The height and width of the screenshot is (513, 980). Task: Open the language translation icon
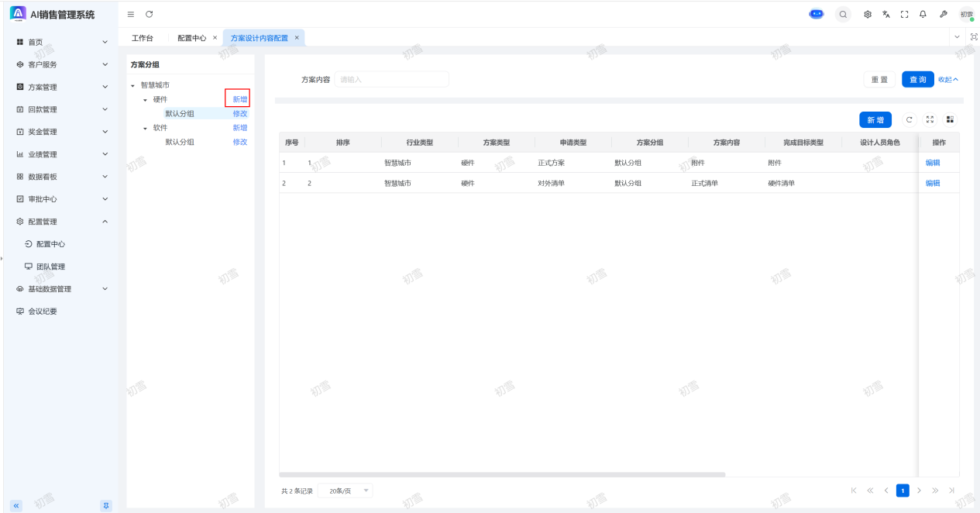(x=885, y=14)
